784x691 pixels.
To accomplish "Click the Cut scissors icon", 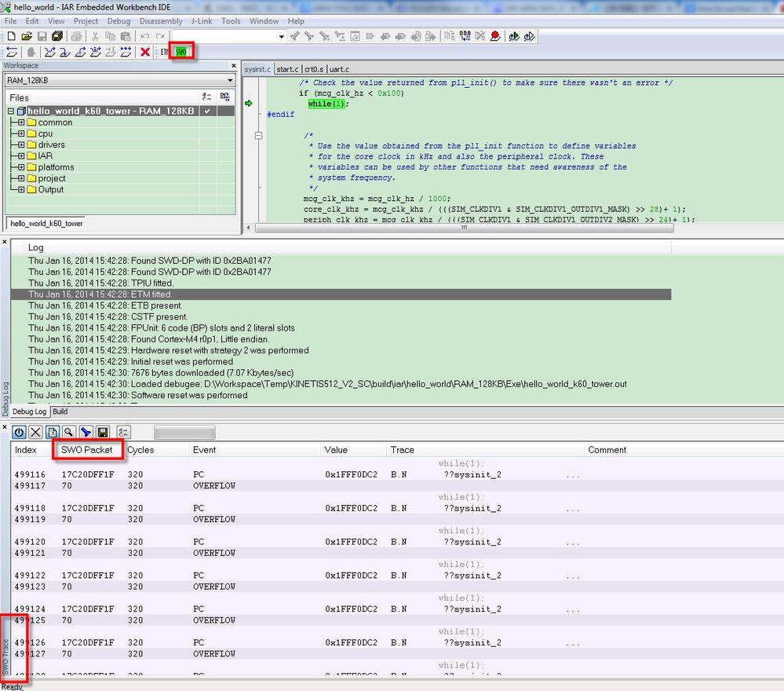I will click(94, 36).
